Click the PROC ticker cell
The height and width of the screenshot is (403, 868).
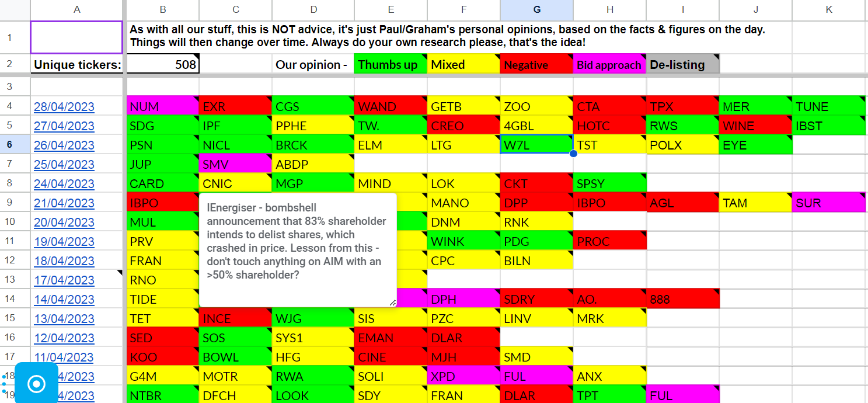tap(609, 241)
